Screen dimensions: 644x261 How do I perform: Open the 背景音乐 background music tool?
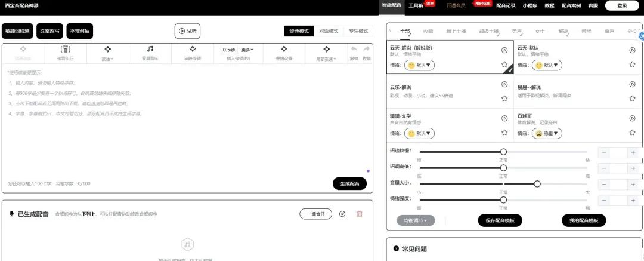150,53
